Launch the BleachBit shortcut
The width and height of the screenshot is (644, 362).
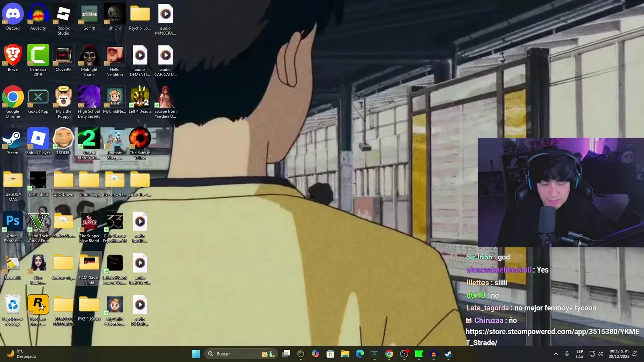tap(13, 267)
